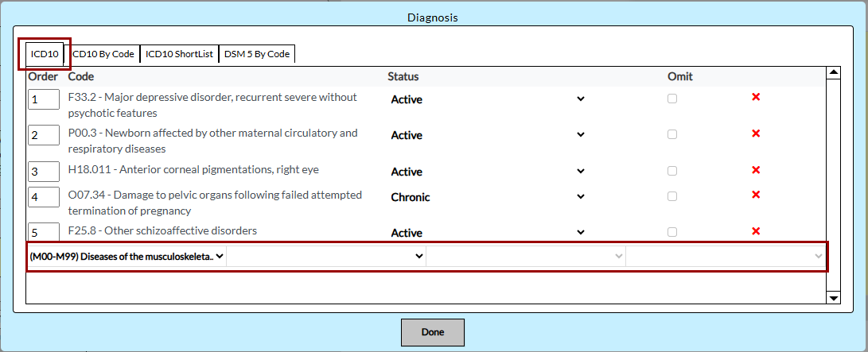Open the empty second-level ICD10 subcategory dropdown

click(x=326, y=257)
